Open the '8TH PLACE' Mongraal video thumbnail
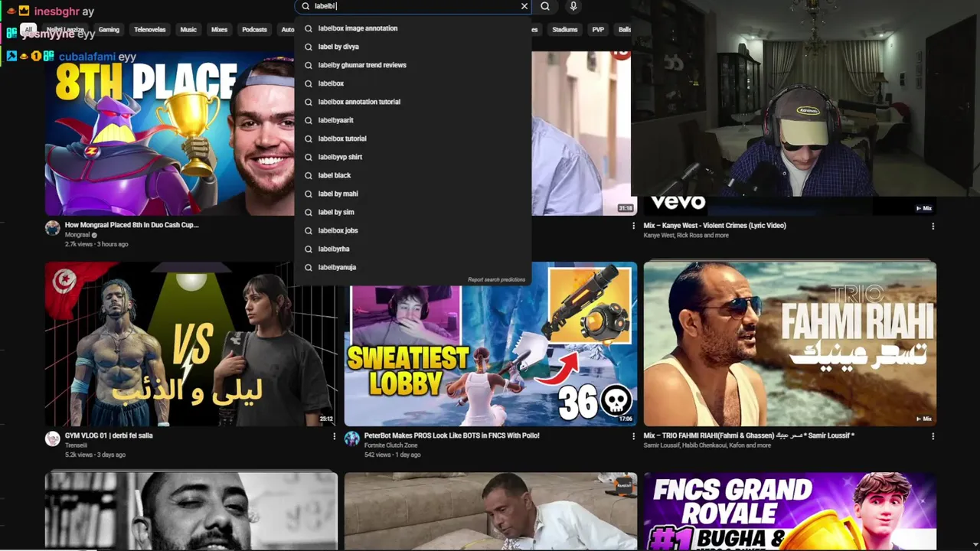This screenshot has height=551, width=980. click(170, 133)
